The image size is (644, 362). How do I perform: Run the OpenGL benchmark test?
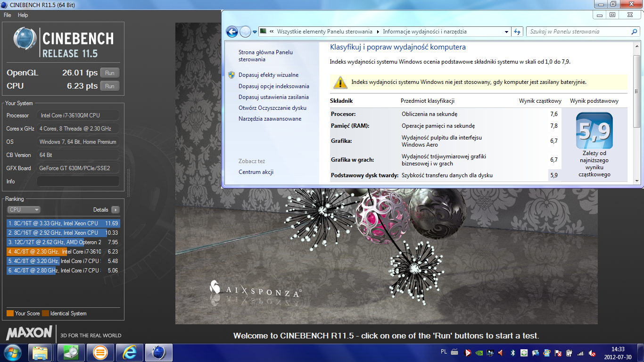(110, 73)
